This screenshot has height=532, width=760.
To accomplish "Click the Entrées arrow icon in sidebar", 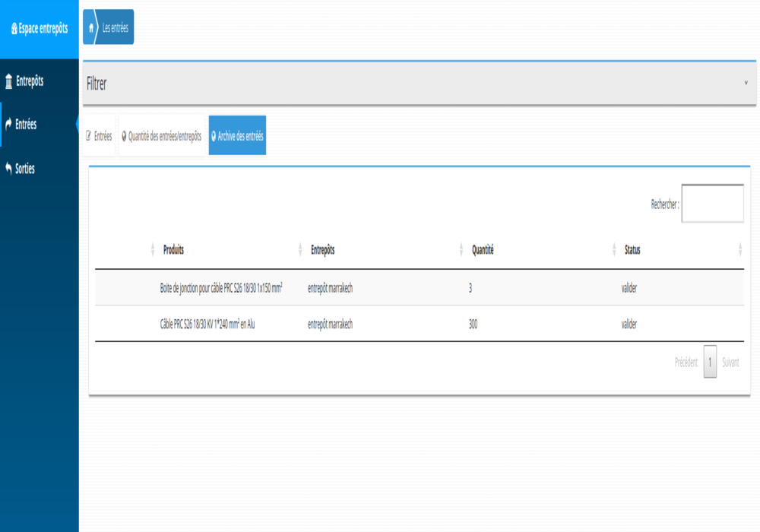I will pos(9,125).
